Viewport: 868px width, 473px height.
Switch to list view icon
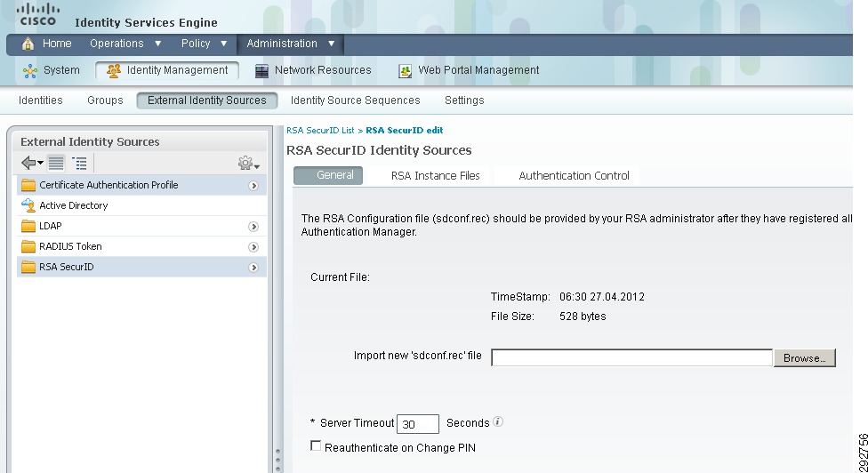56,164
